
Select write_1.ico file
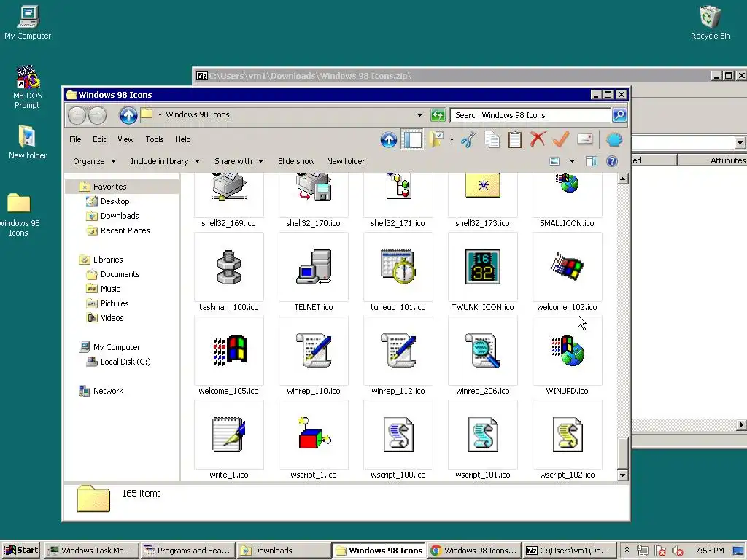(x=228, y=440)
